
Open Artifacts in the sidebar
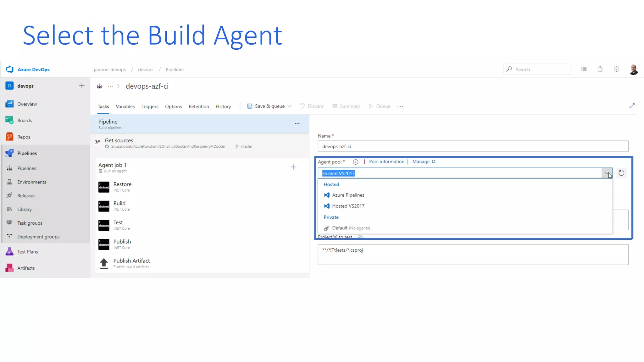tap(26, 268)
